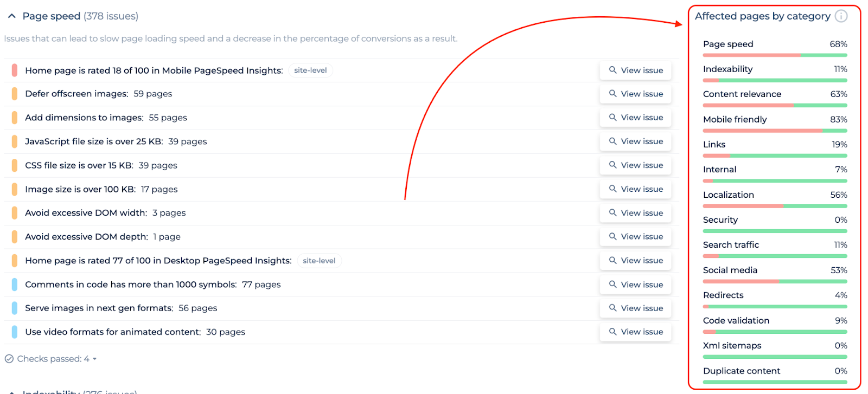868x394 pixels.
Task: Collapse the Page speed issues section
Action: 12,16
